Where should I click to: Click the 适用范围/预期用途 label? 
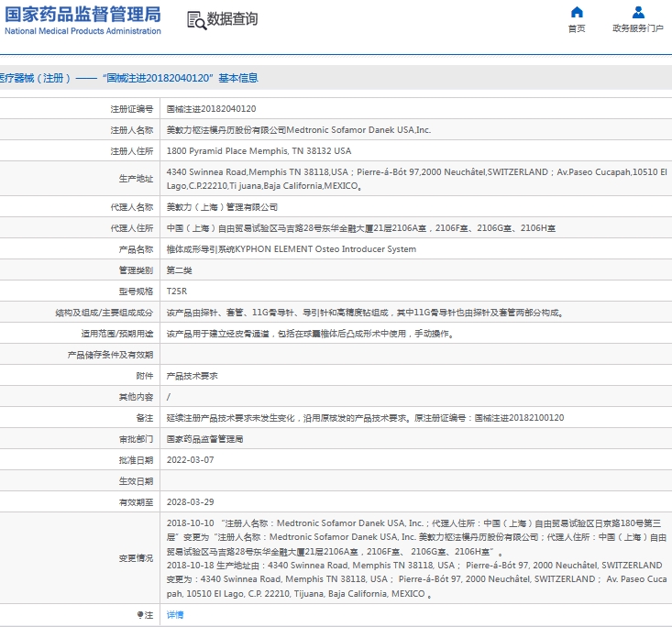pyautogui.click(x=117, y=334)
